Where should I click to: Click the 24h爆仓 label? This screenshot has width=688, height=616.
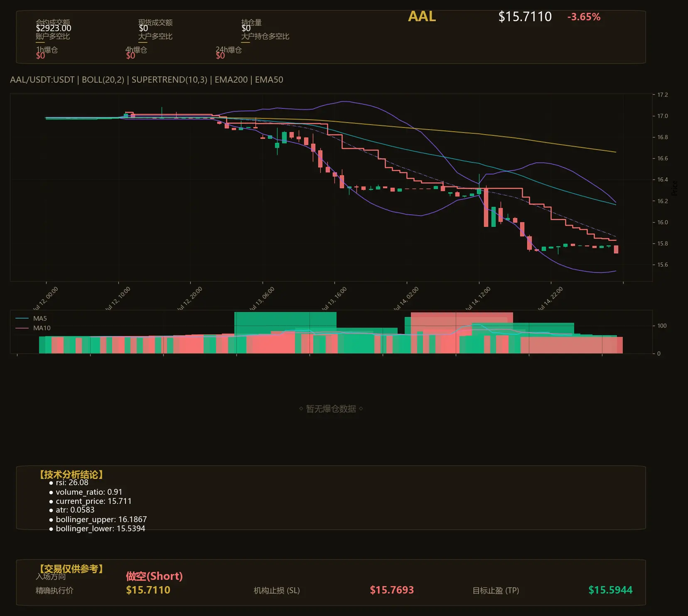[x=229, y=50]
